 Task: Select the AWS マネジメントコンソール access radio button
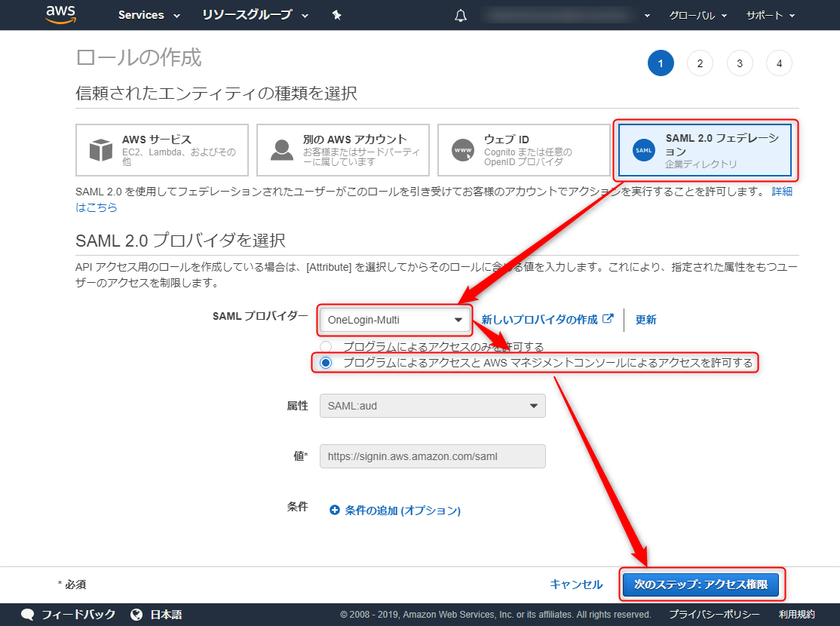[326, 363]
